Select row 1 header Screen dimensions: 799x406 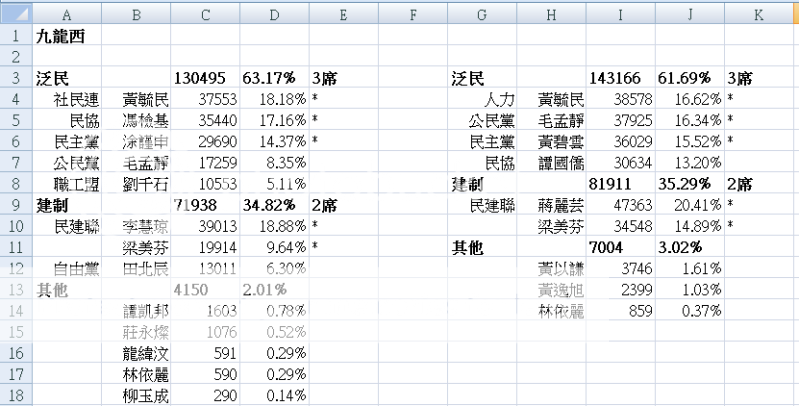click(16, 35)
